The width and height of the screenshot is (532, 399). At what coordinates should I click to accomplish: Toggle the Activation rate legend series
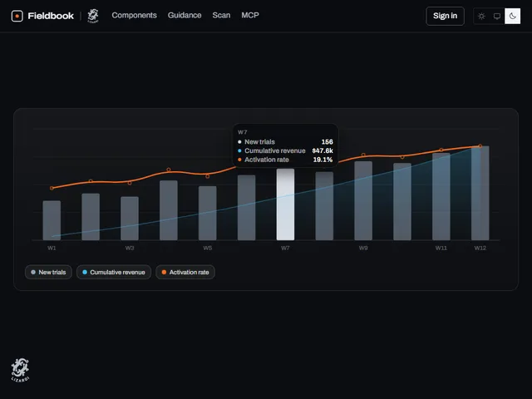[x=185, y=272]
